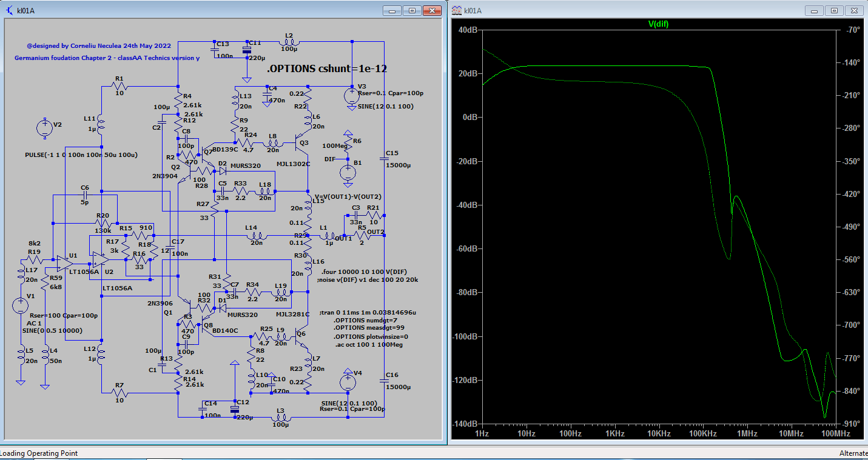
Task: Click the 'PULSE(-1 1 0 100n...' value text
Action: 81,155
